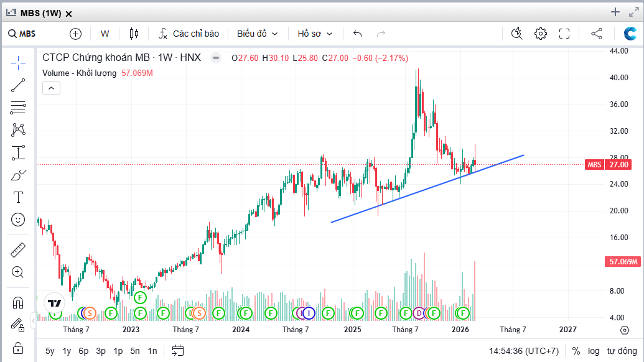
Task: Click the MBS 27.00 price label
Action: coord(607,165)
